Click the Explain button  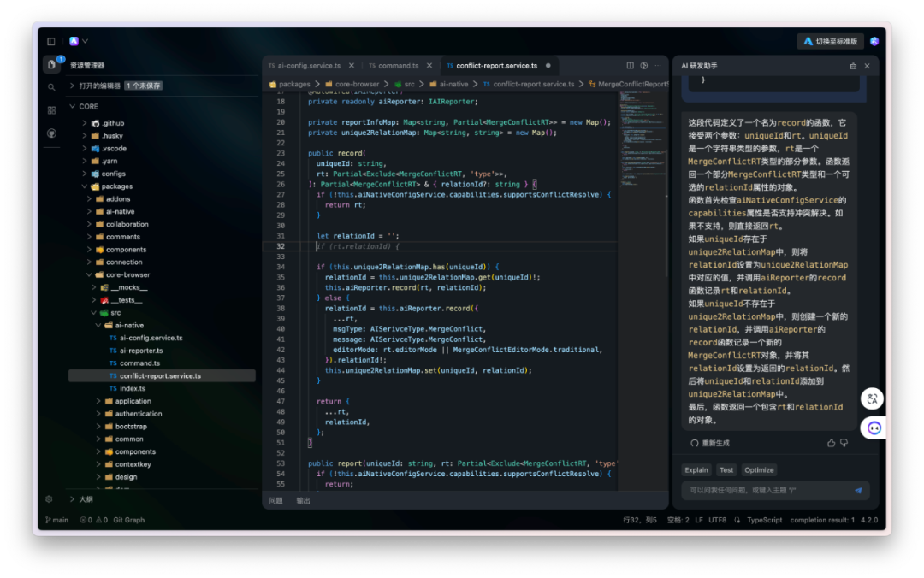pyautogui.click(x=696, y=470)
